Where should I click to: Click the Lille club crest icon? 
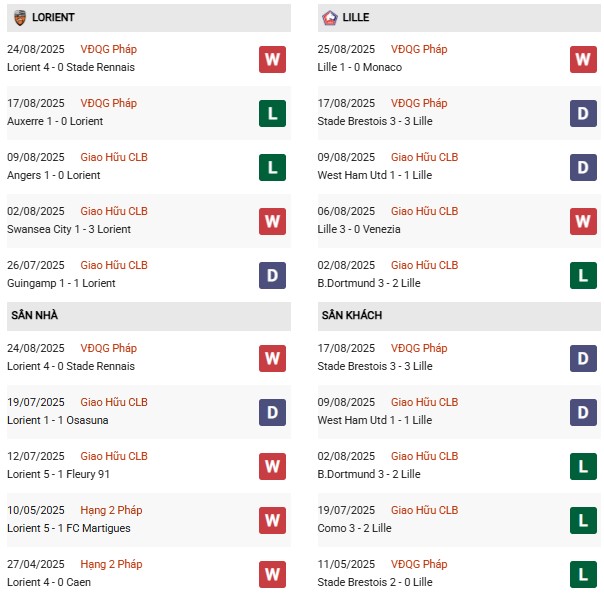(x=330, y=17)
